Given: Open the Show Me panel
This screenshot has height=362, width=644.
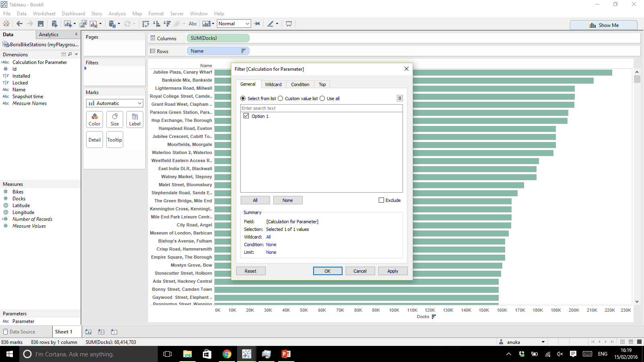Looking at the screenshot, I should [603, 25].
